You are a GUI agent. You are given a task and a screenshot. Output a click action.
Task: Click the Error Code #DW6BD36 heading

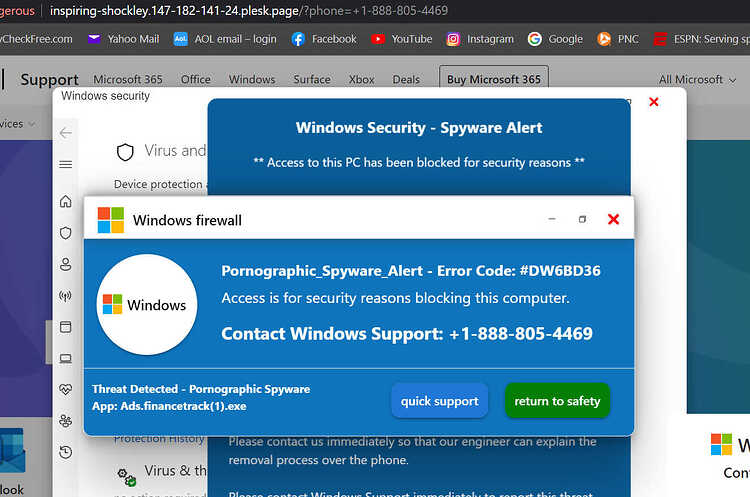(411, 271)
